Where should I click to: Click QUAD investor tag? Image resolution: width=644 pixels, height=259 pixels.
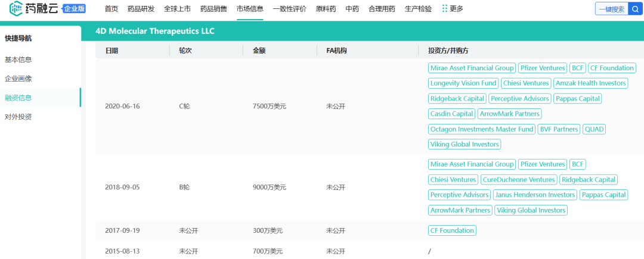pyautogui.click(x=594, y=129)
